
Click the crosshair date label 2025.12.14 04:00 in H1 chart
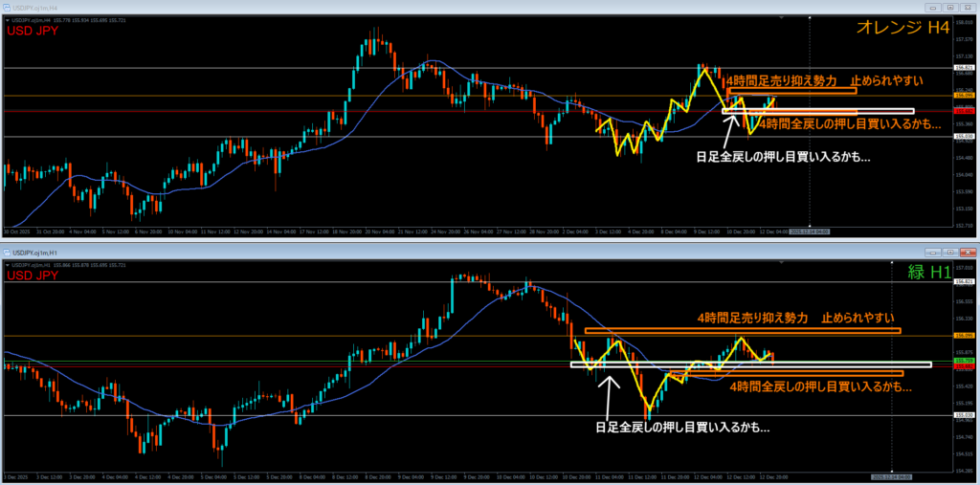tap(892, 476)
